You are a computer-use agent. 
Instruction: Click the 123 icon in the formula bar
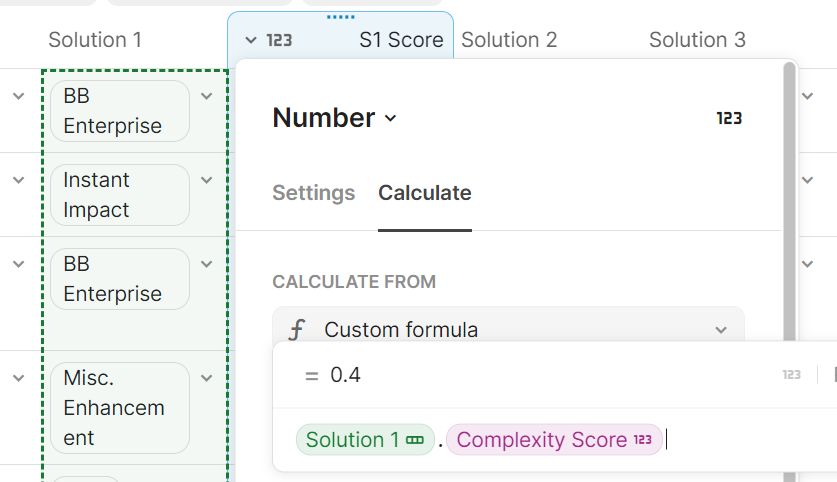791,375
